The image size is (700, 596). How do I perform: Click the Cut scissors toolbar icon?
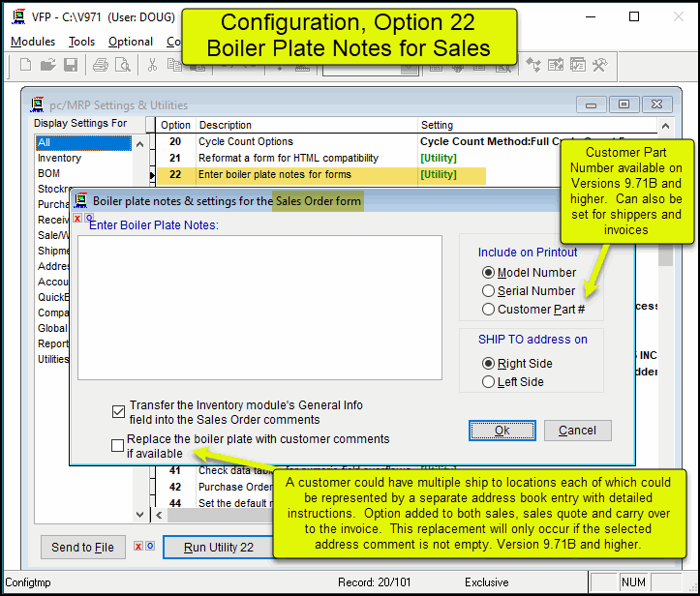click(x=152, y=65)
